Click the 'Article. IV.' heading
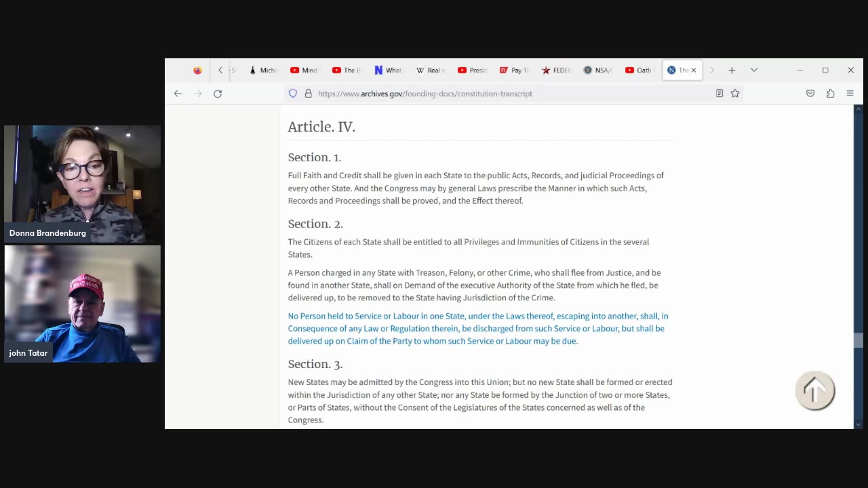 321,127
